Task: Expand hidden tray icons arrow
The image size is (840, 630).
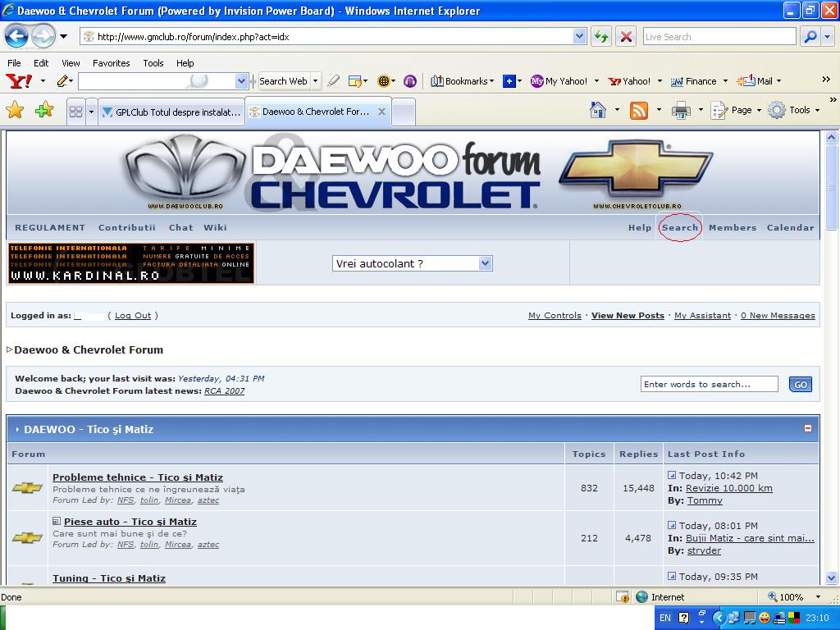Action: point(719,618)
